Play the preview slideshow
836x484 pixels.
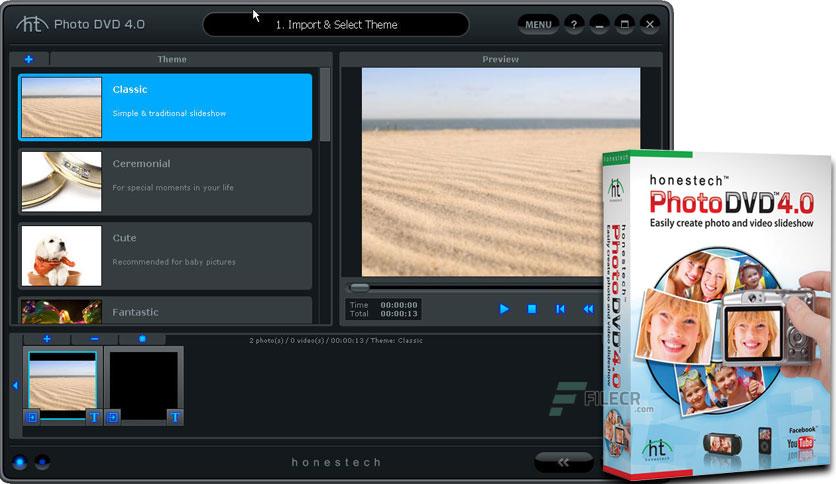click(x=504, y=309)
